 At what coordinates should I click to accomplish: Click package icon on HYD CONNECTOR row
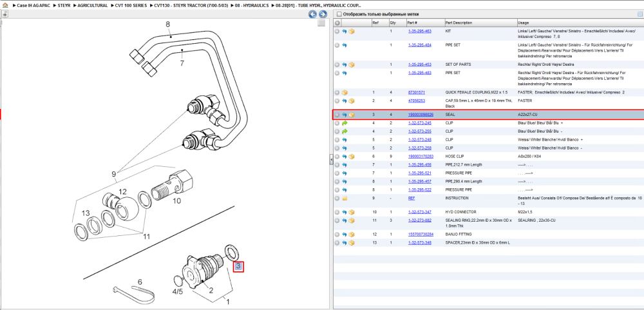[x=352, y=212]
